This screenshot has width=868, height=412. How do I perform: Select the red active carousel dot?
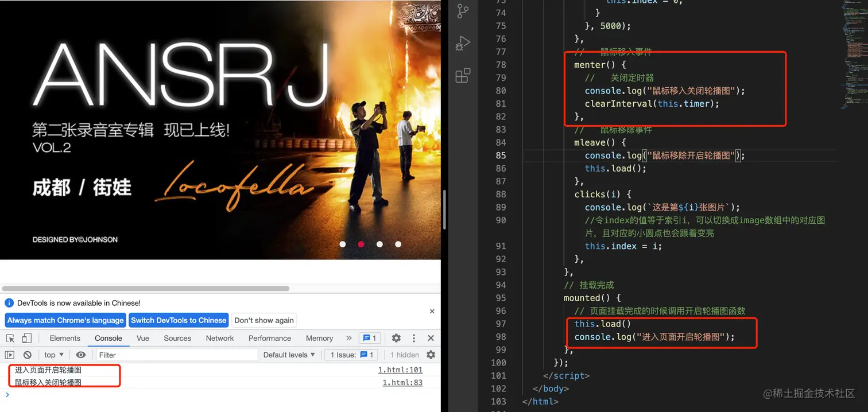click(x=361, y=244)
